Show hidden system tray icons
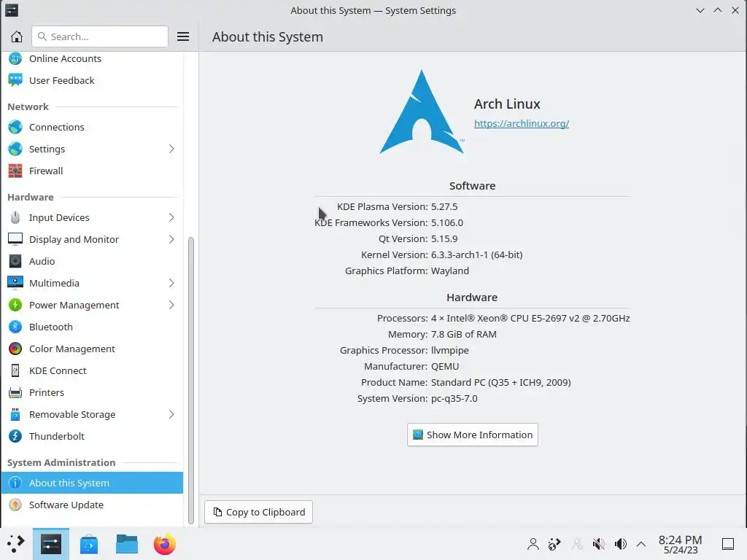 click(x=641, y=544)
